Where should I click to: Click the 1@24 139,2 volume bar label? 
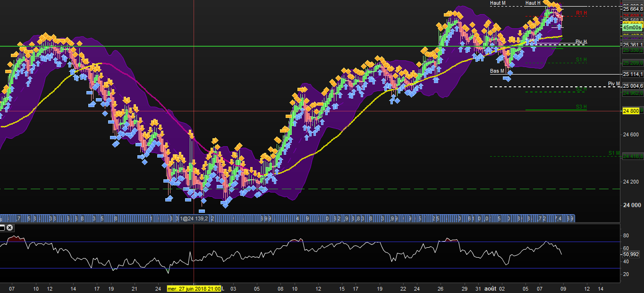(195, 219)
